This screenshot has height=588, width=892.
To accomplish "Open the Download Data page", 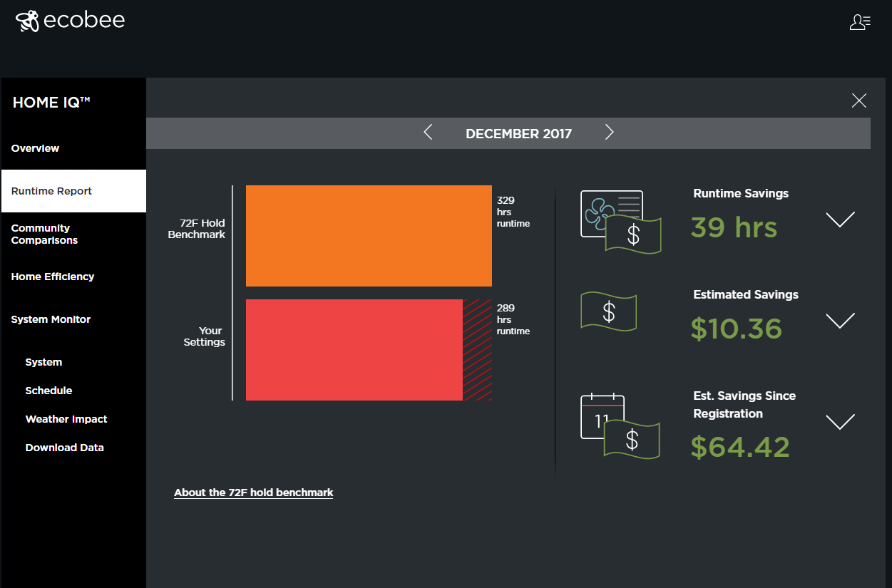I will (65, 448).
